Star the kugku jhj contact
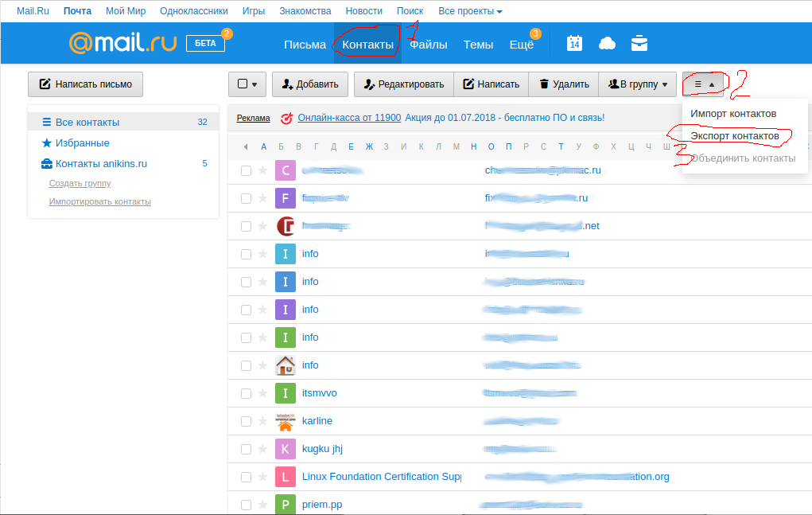This screenshot has width=812, height=515. [263, 449]
